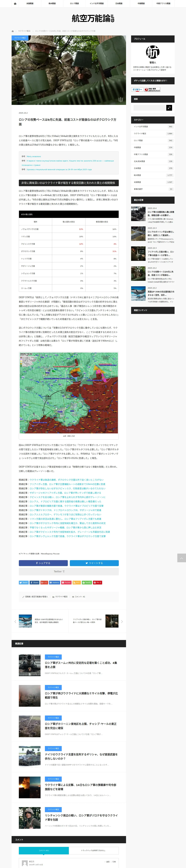This screenshot has width=186, height=868.
Task: Click the Twitter ツイートする button
Action: tap(94, 563)
